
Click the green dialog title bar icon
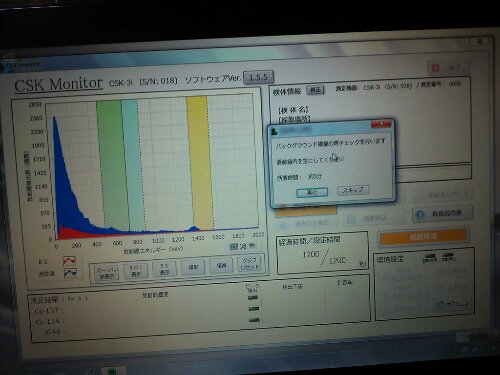[275, 132]
